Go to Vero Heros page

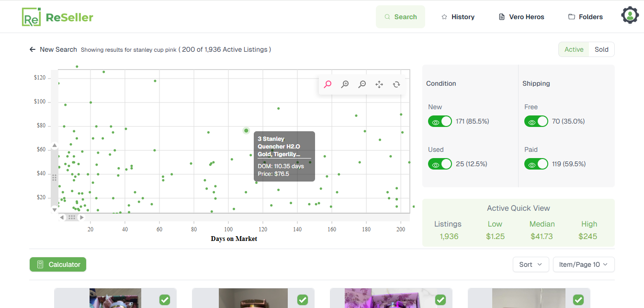point(521,17)
